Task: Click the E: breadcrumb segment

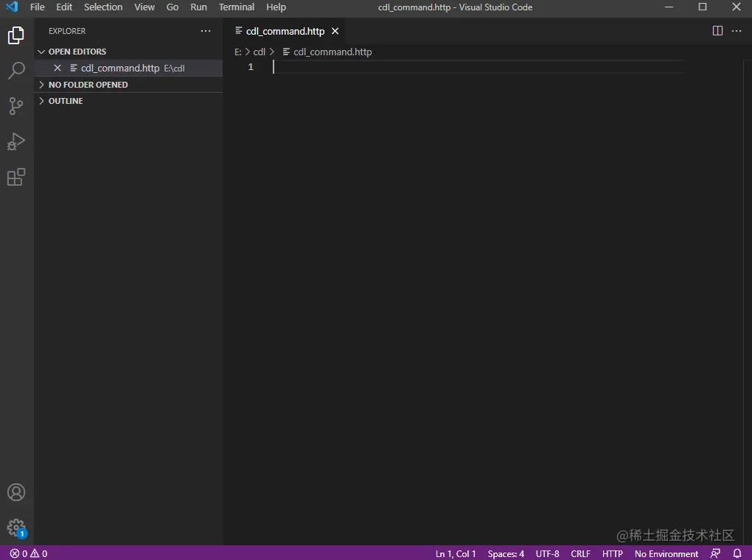Action: [x=238, y=52]
